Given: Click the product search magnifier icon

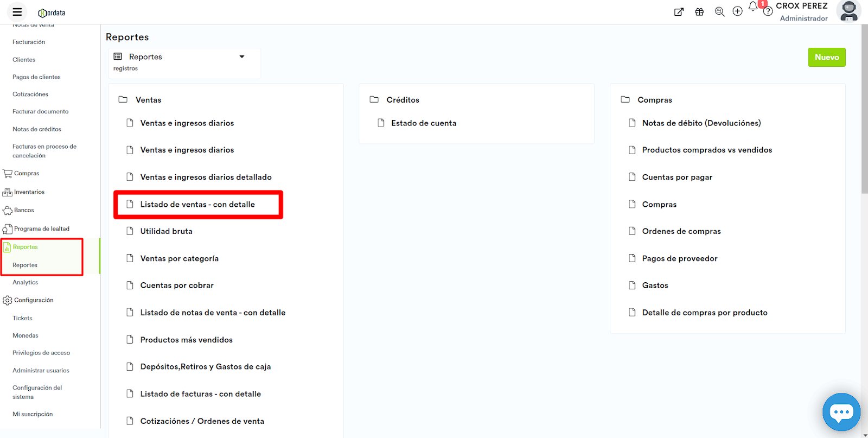Looking at the screenshot, I should [719, 12].
